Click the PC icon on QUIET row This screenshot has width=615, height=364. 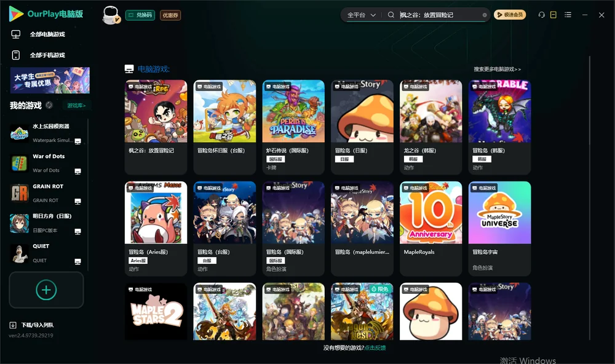[x=77, y=262]
